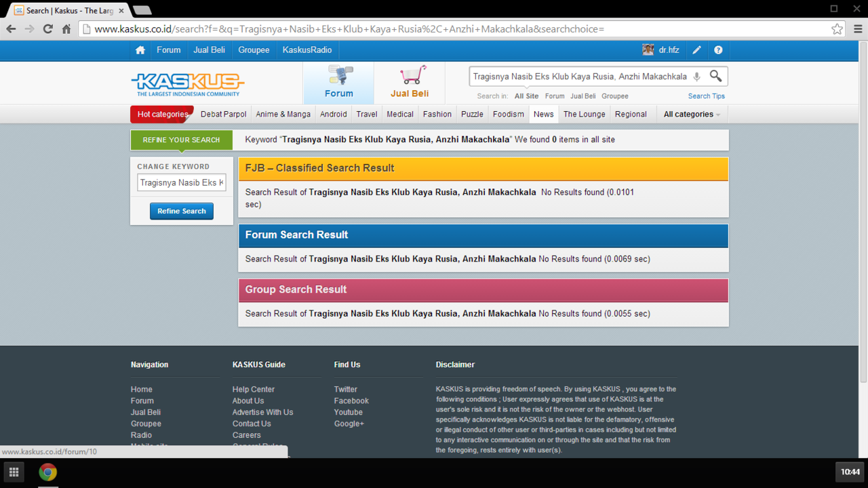868x488 pixels.
Task: Activate the microphone voice search icon
Action: coord(696,77)
